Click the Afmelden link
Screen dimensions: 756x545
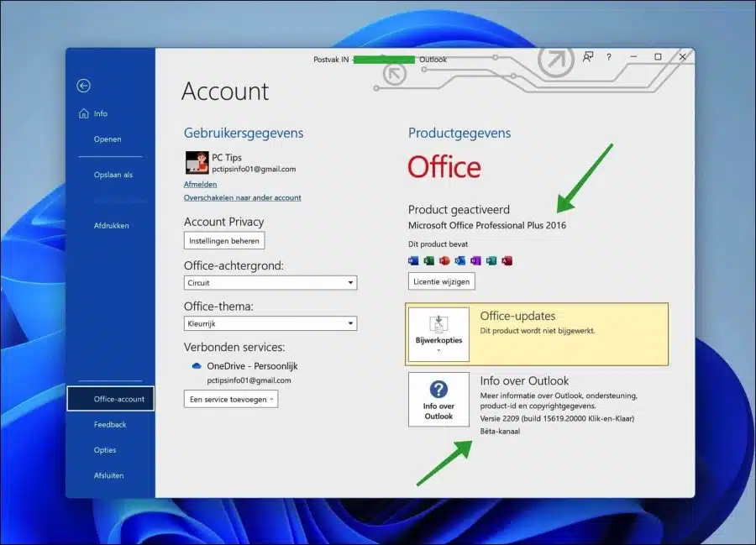coord(200,184)
